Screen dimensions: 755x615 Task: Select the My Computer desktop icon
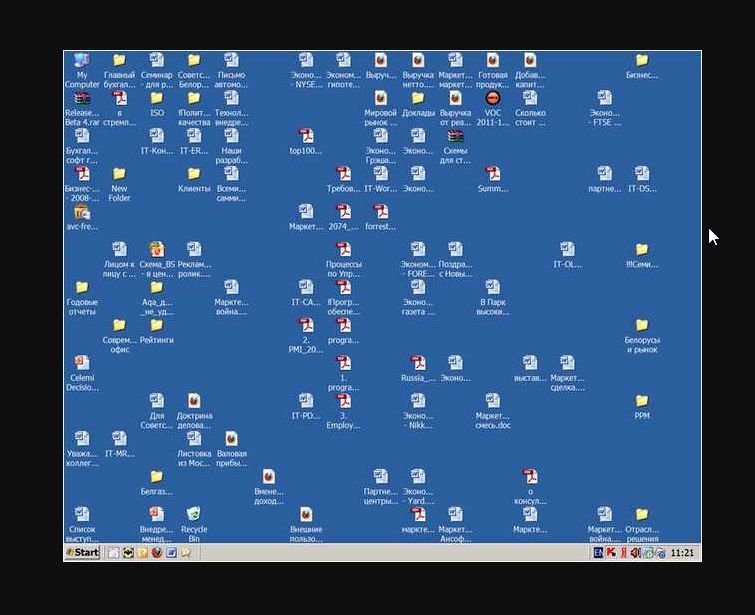pyautogui.click(x=82, y=71)
